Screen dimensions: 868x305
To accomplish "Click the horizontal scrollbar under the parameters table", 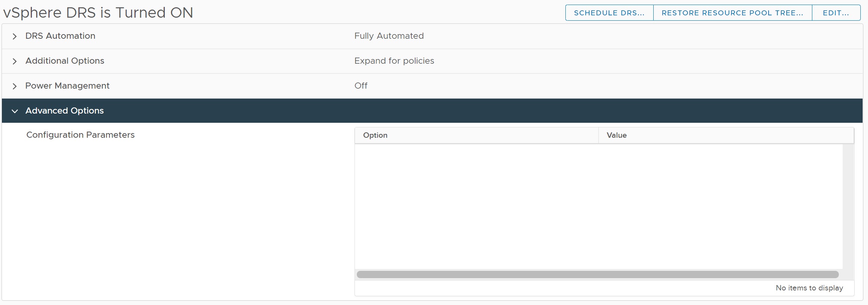I will pos(597,275).
